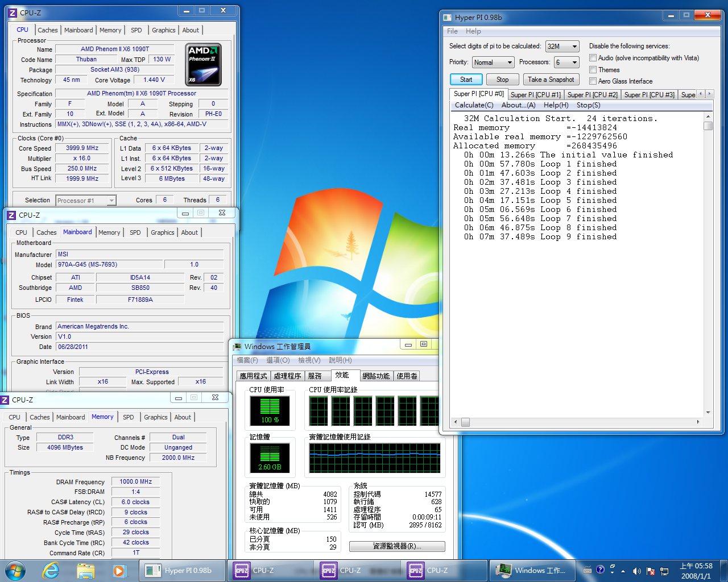Viewport: 728px width, 582px height.
Task: Select the Core Voltage 1.440 V value
Action: (x=155, y=80)
